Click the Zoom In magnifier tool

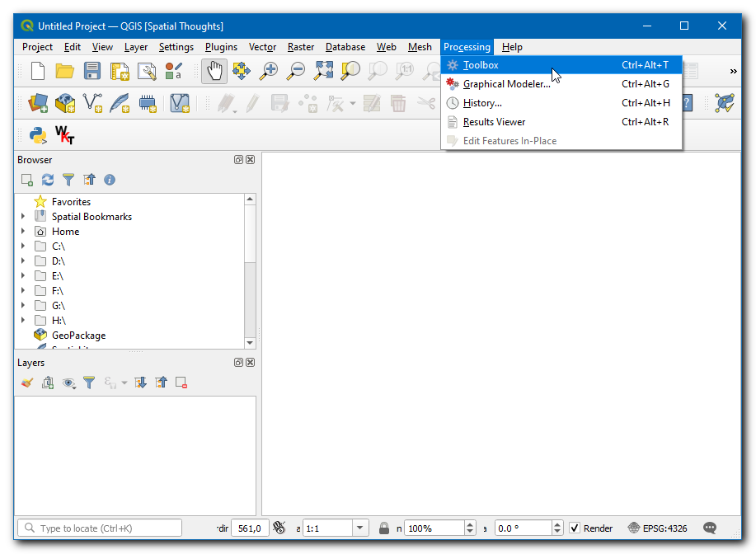point(268,72)
